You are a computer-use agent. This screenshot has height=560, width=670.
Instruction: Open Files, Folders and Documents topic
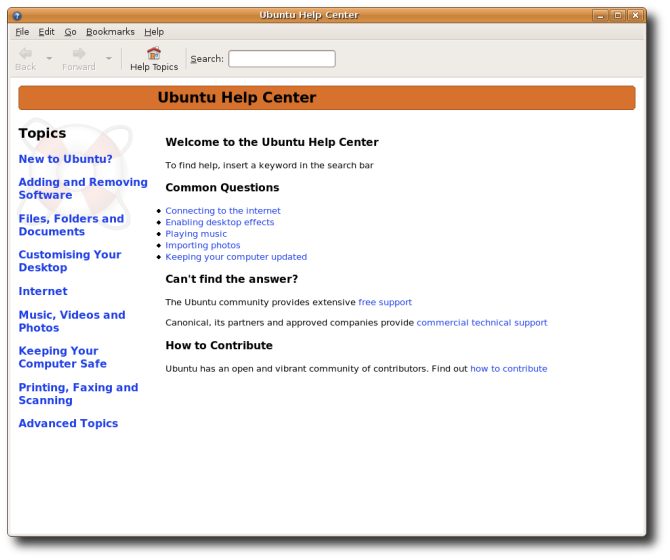71,225
